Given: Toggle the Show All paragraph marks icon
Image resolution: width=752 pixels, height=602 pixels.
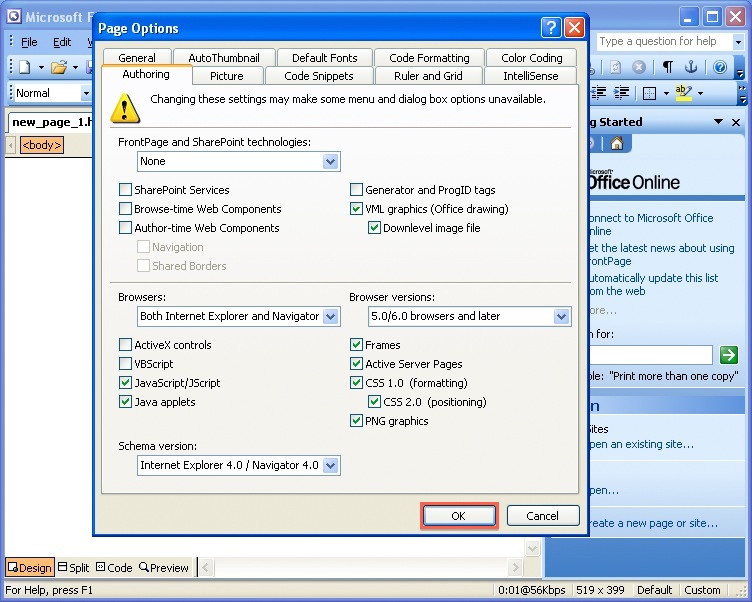Looking at the screenshot, I should pyautogui.click(x=666, y=67).
